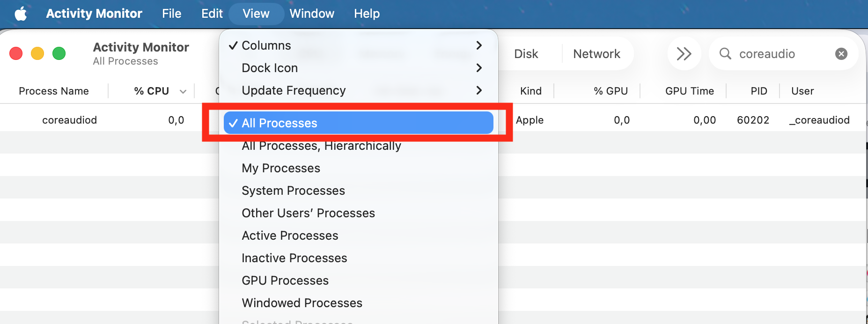Open the Help menu

367,14
